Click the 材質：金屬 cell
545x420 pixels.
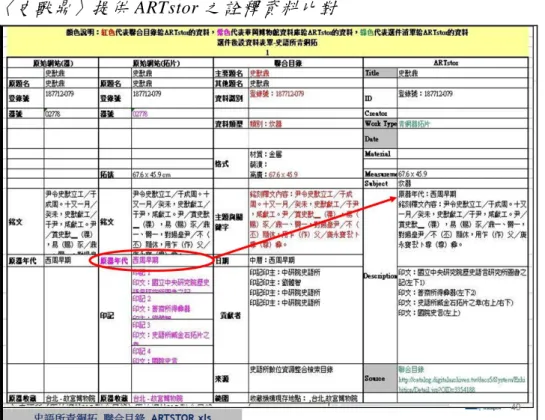(x=266, y=154)
